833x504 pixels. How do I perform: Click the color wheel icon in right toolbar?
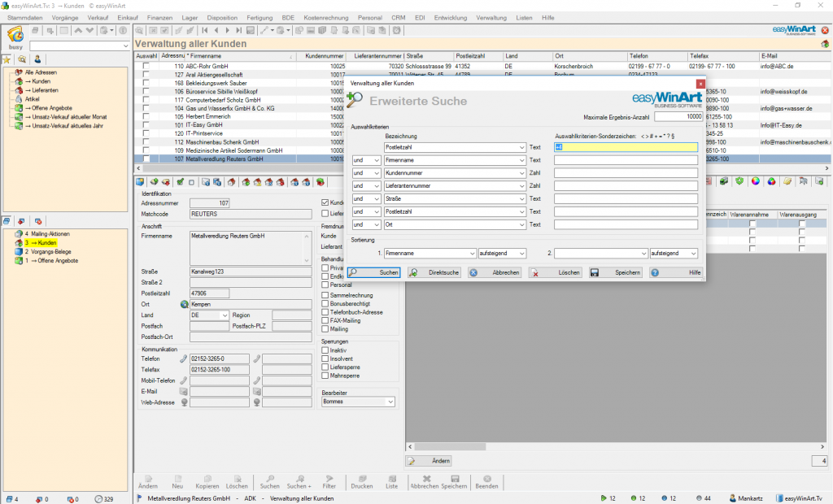click(x=755, y=181)
